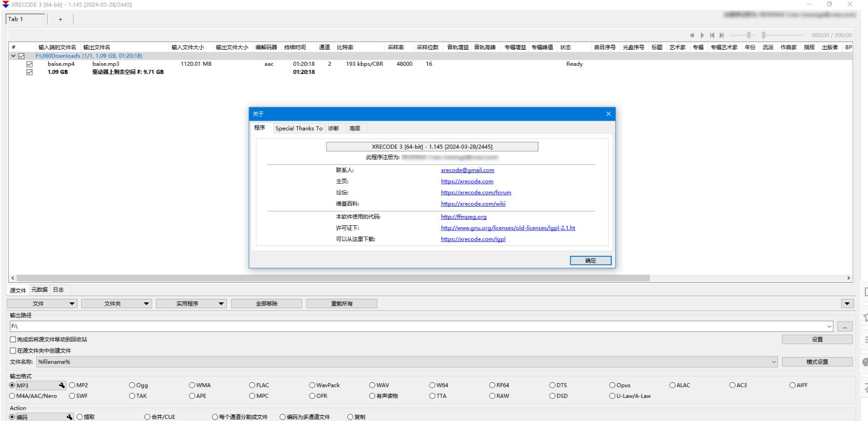This screenshot has width=868, height=421.
Task: Open MP3 encoder settings wrench icon
Action: point(62,385)
